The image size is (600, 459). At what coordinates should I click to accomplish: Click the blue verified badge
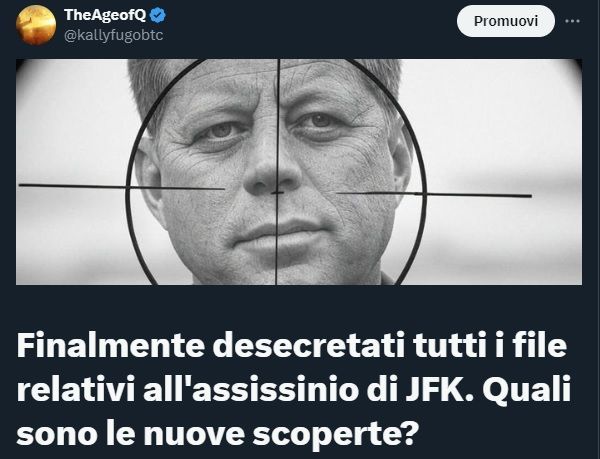click(158, 15)
